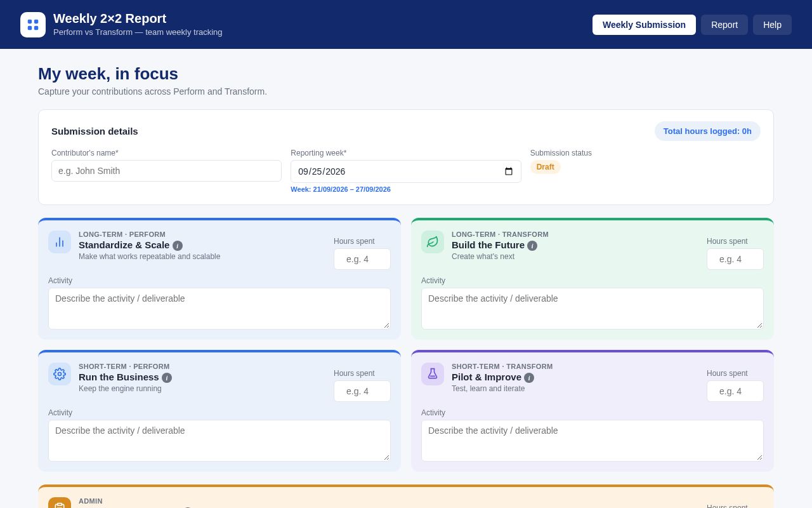812x508 pixels.
Task: Open the calendar picker icon
Action: click(x=509, y=171)
